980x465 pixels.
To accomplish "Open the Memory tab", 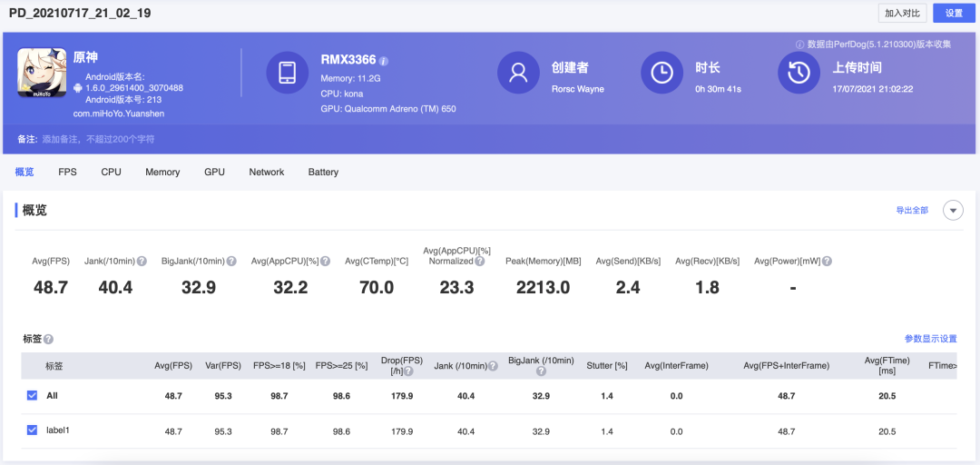I will point(162,172).
